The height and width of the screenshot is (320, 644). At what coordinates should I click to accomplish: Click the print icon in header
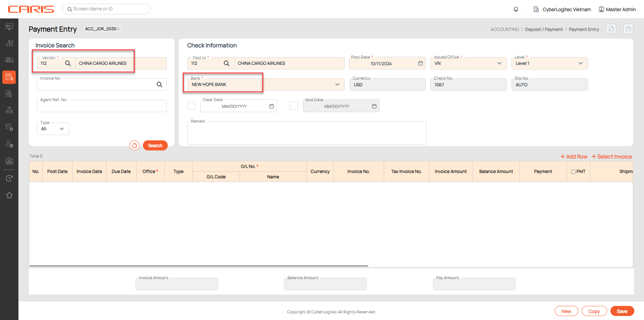click(x=628, y=29)
